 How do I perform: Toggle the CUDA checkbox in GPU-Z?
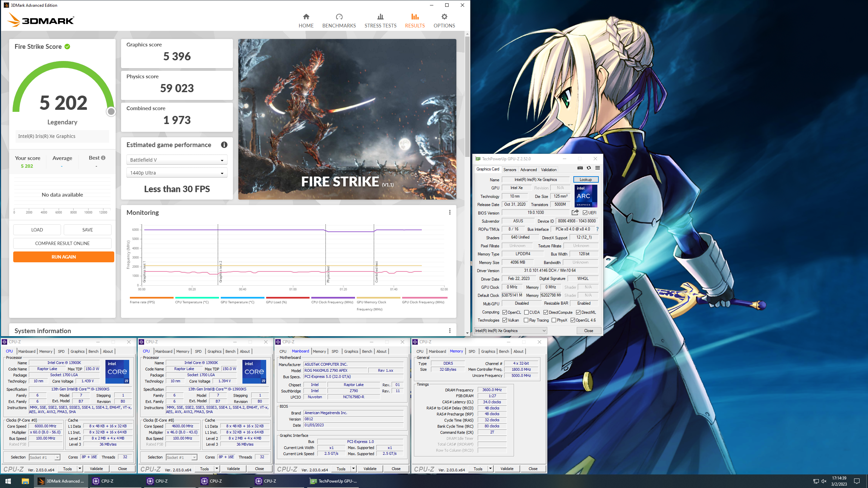point(526,312)
